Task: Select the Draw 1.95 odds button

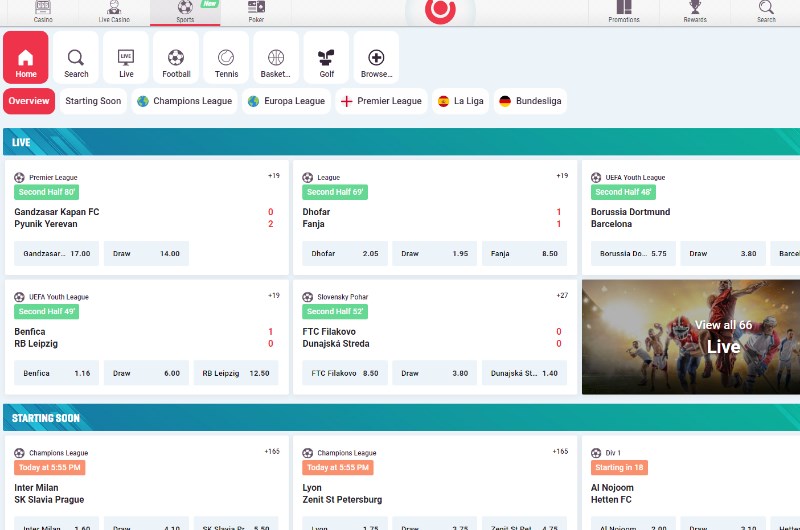Action: click(435, 254)
